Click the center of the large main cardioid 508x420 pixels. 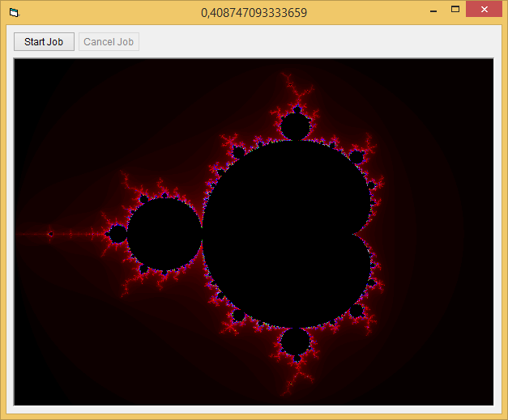(280, 235)
